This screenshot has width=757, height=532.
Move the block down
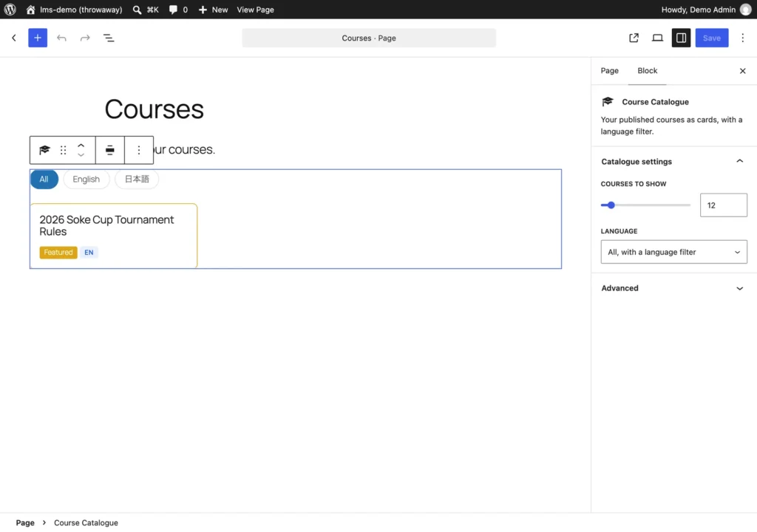81,155
